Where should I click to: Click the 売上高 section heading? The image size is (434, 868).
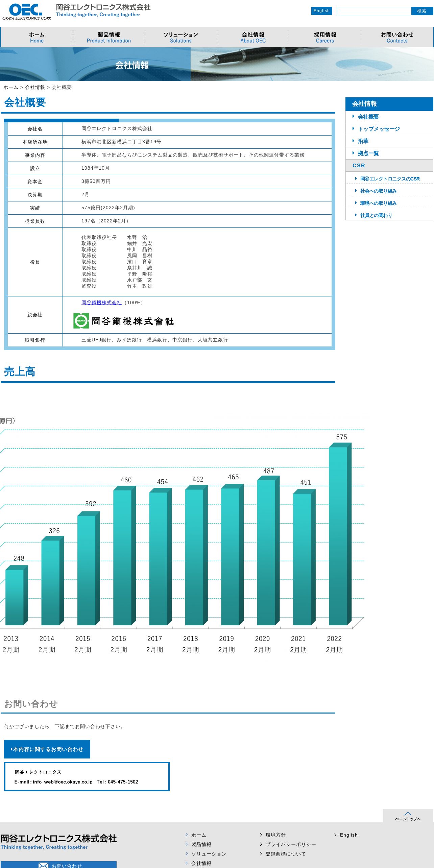coord(20,371)
